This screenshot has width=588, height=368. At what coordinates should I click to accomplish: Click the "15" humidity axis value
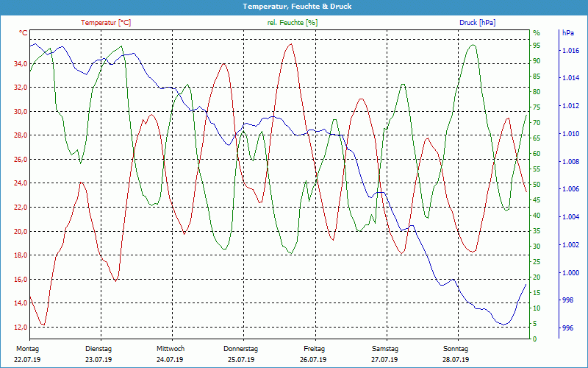537,293
